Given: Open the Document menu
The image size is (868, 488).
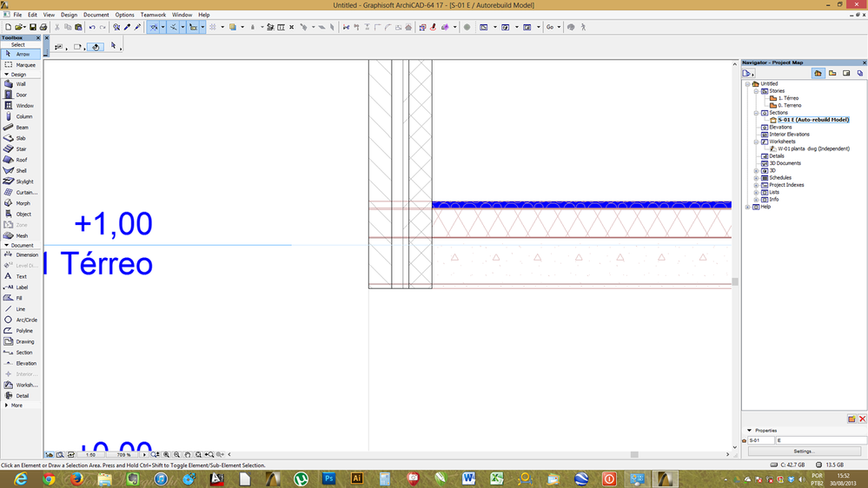Looking at the screenshot, I should [96, 15].
